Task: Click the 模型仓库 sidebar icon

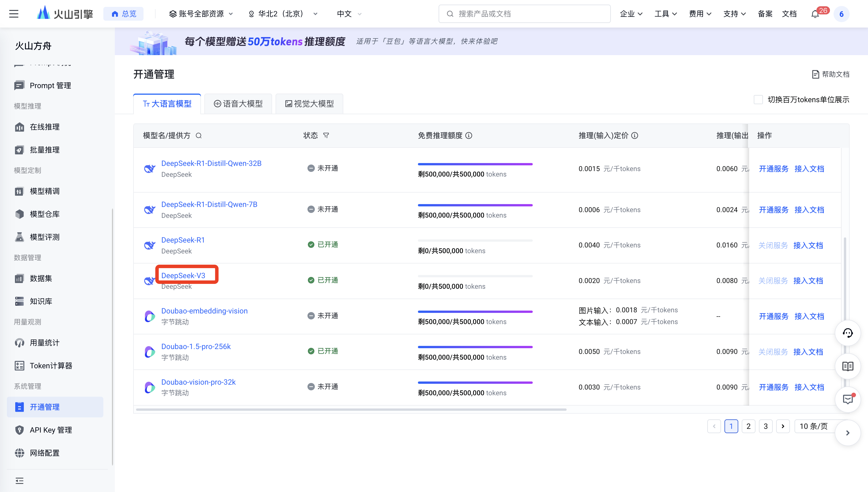Action: click(x=19, y=214)
